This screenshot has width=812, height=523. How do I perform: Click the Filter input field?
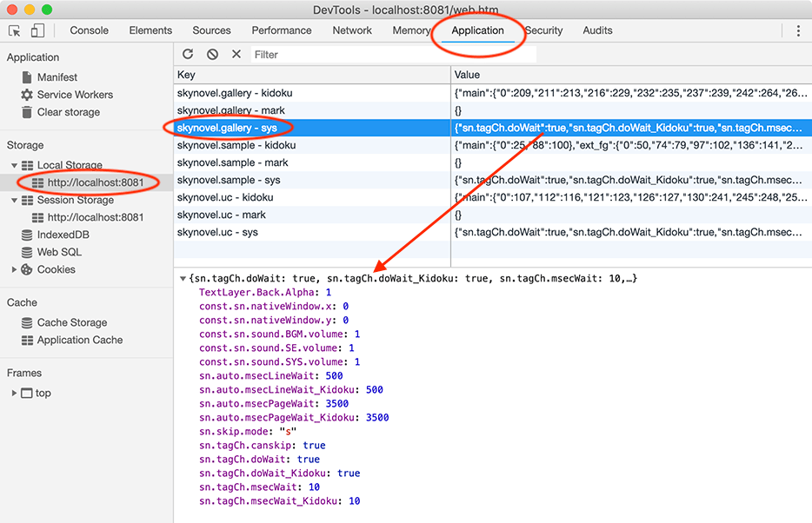point(394,55)
